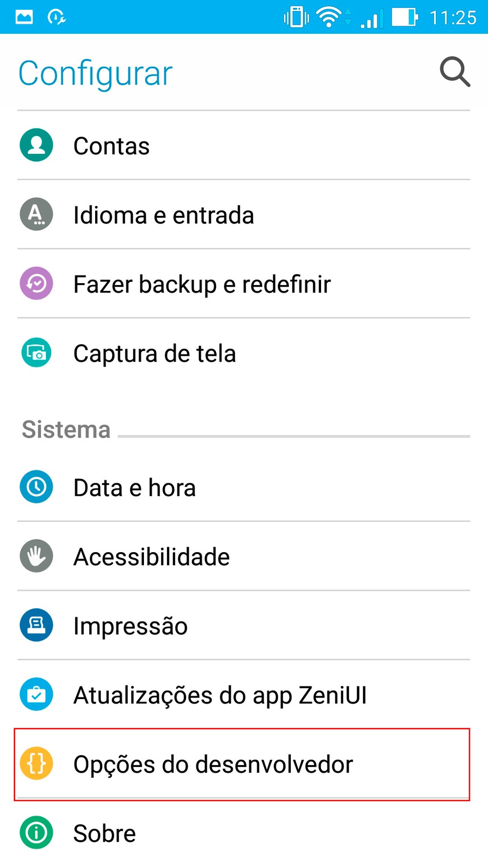
Task: Tap the Impressão printer icon
Action: pyautogui.click(x=37, y=625)
